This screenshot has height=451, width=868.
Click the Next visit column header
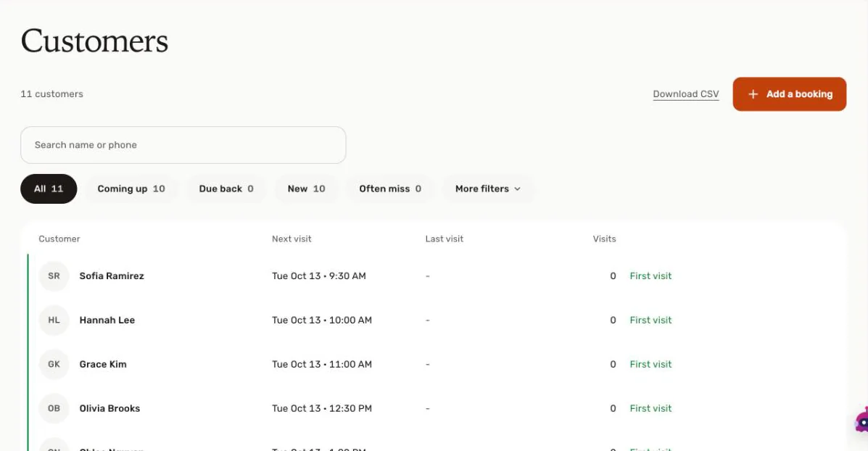[x=292, y=239]
